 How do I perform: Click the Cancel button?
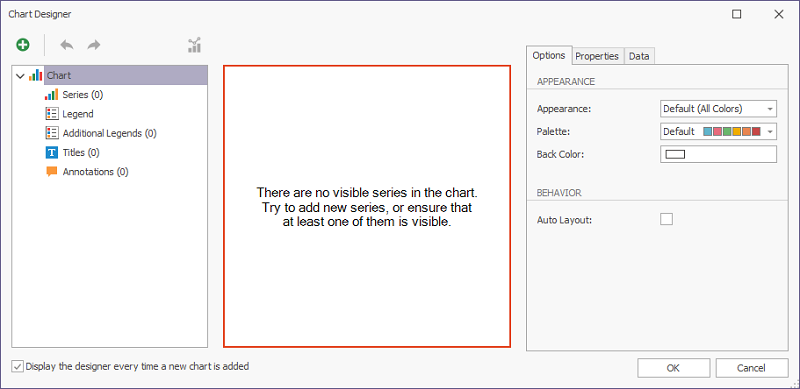tap(752, 368)
